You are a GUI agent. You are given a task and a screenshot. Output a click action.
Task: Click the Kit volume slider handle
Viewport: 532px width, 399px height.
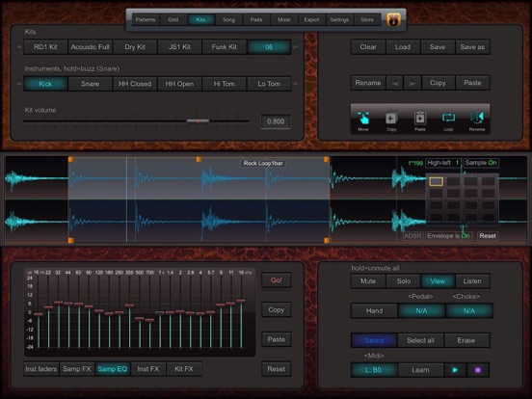pyautogui.click(x=198, y=121)
